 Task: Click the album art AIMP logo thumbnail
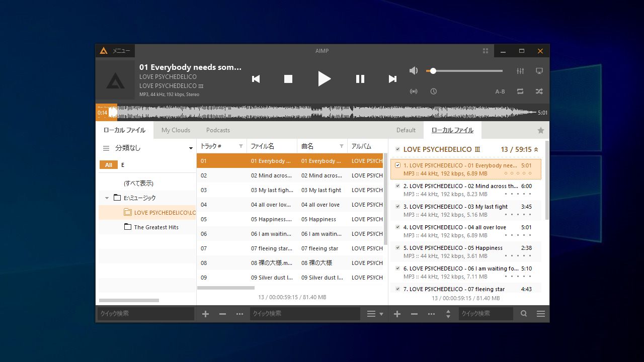click(115, 81)
